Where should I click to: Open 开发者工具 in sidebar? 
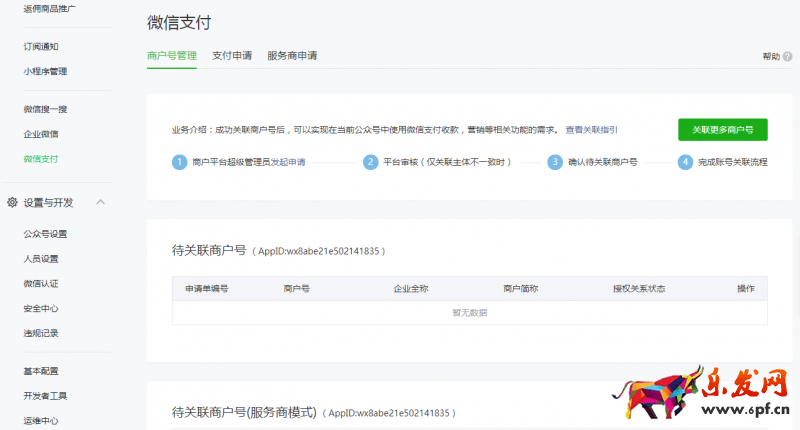point(45,396)
